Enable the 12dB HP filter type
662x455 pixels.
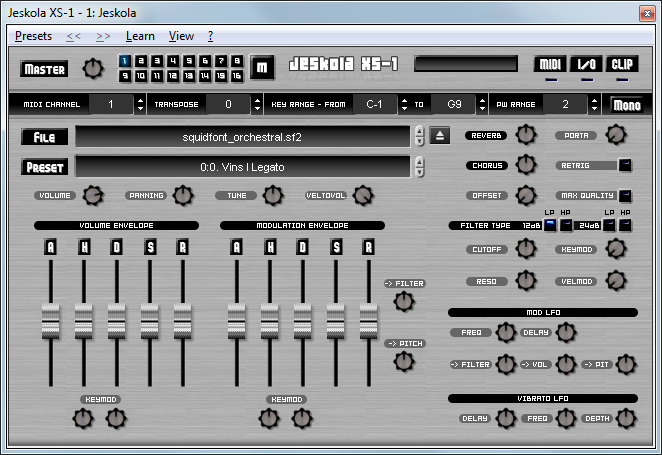pyautogui.click(x=566, y=225)
